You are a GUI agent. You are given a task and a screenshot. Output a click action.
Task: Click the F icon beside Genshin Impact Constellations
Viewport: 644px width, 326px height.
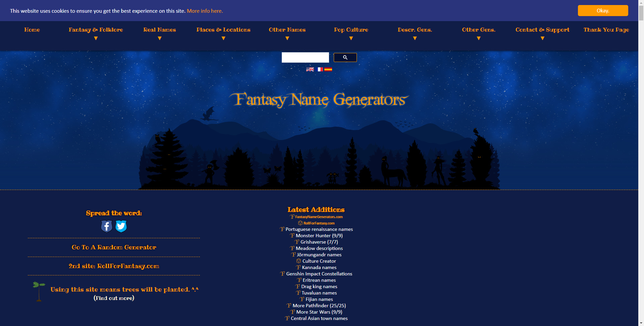click(282, 274)
